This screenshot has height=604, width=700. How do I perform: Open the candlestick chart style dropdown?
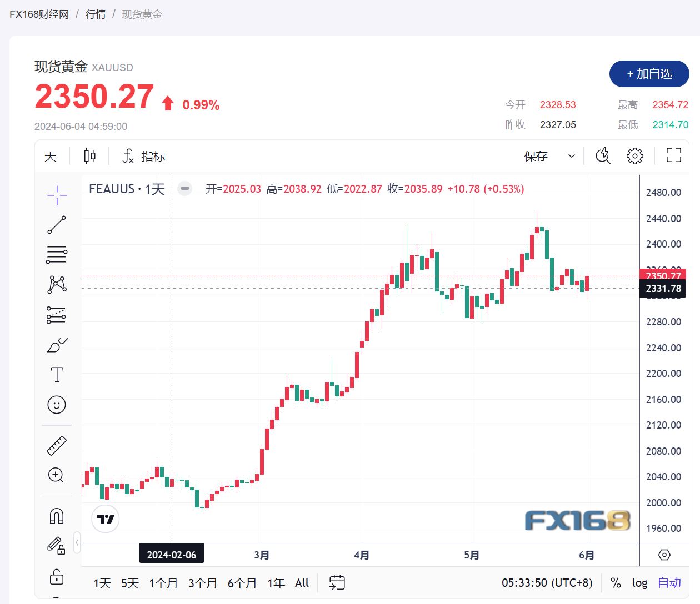[90, 156]
